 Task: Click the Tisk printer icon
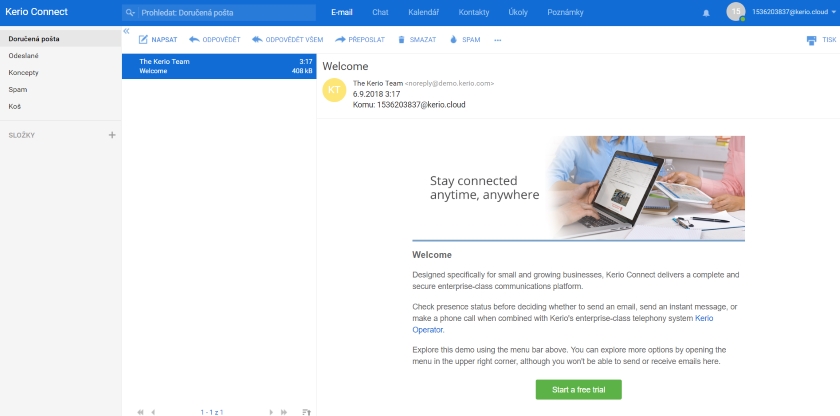(812, 40)
